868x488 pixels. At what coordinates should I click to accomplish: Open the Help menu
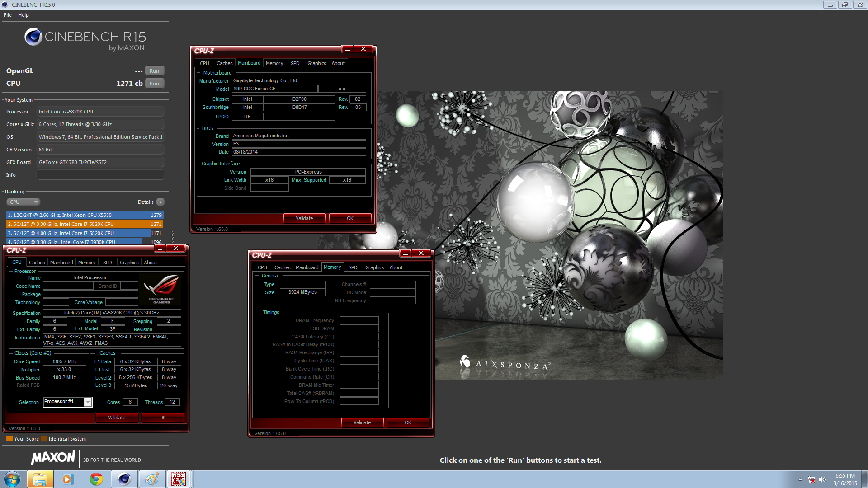24,15
